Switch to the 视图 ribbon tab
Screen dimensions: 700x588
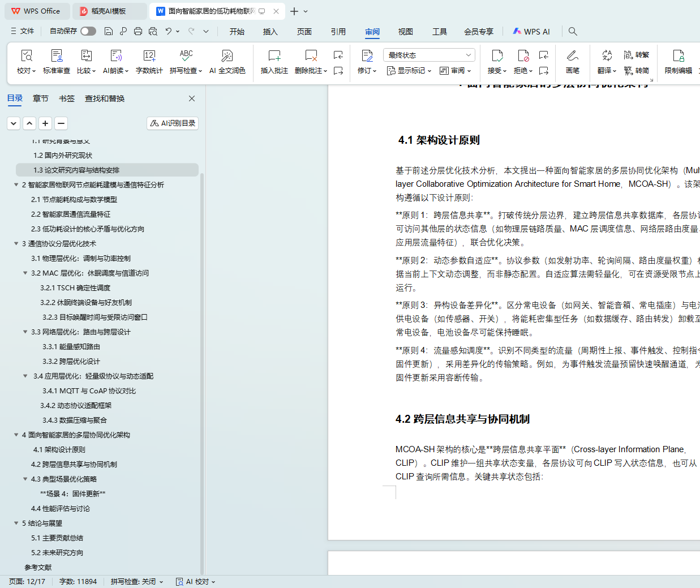[405, 32]
